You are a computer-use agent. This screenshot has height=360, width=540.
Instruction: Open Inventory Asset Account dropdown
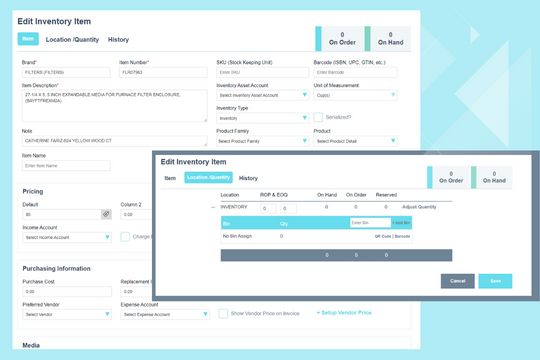[262, 95]
